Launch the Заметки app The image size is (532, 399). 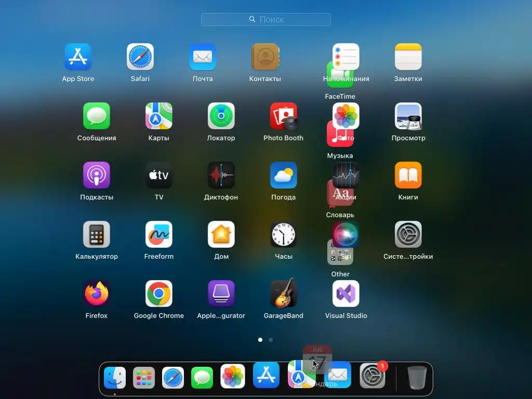(x=408, y=57)
